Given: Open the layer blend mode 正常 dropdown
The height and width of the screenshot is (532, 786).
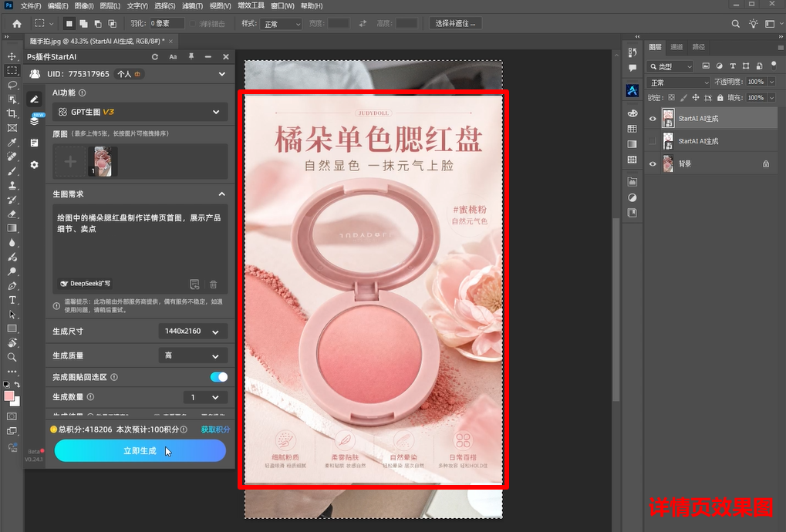Looking at the screenshot, I should point(679,82).
